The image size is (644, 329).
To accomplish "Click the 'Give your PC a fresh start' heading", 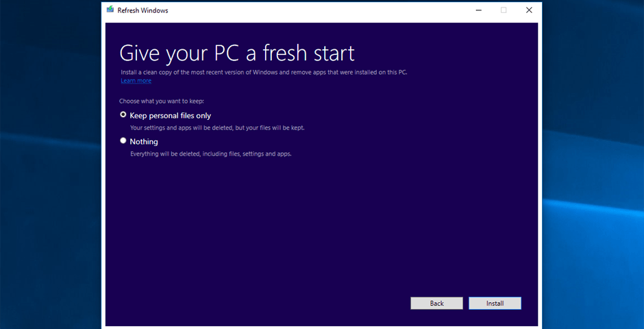I will pos(237,53).
